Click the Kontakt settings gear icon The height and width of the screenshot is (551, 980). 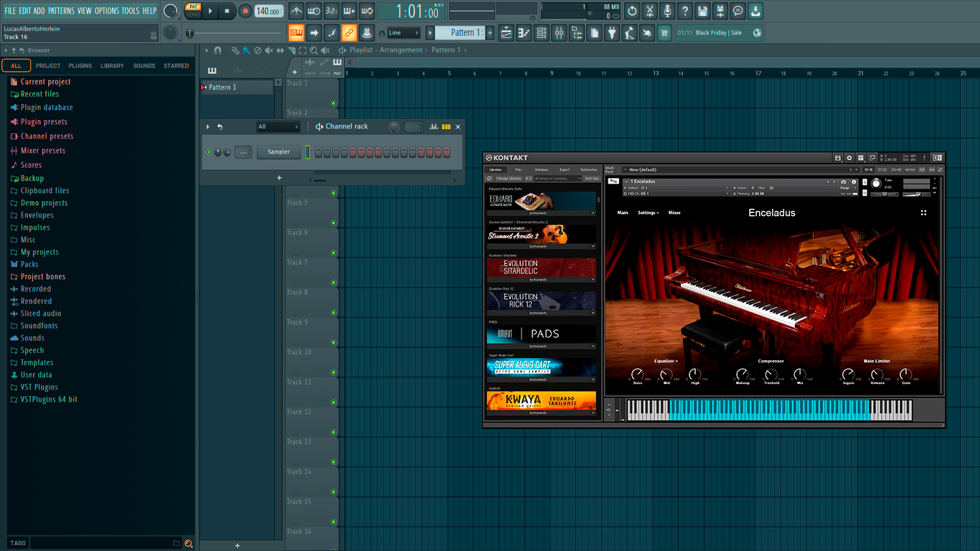849,158
